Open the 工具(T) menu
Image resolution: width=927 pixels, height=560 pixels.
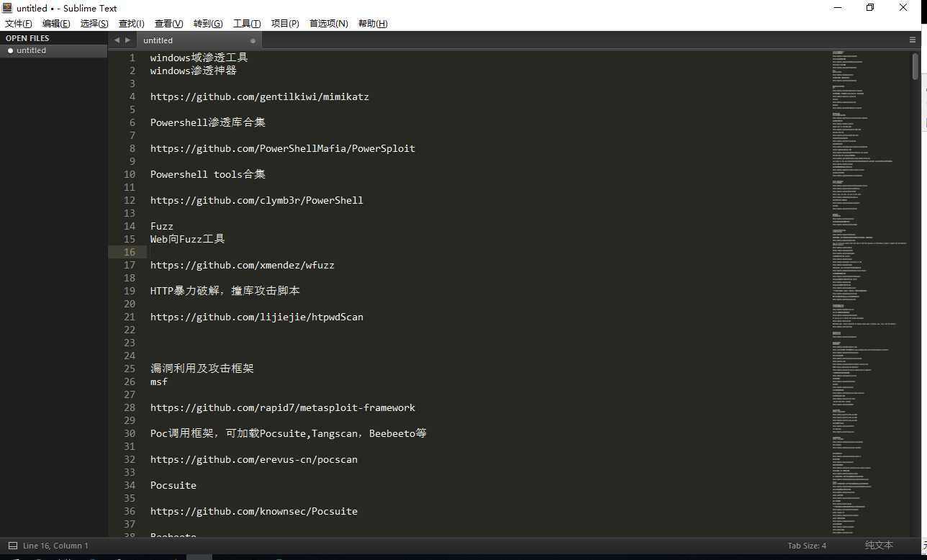click(x=247, y=24)
